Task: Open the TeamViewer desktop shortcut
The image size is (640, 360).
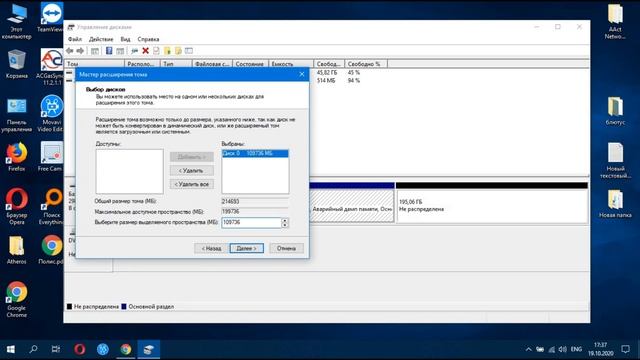Action: (x=51, y=18)
